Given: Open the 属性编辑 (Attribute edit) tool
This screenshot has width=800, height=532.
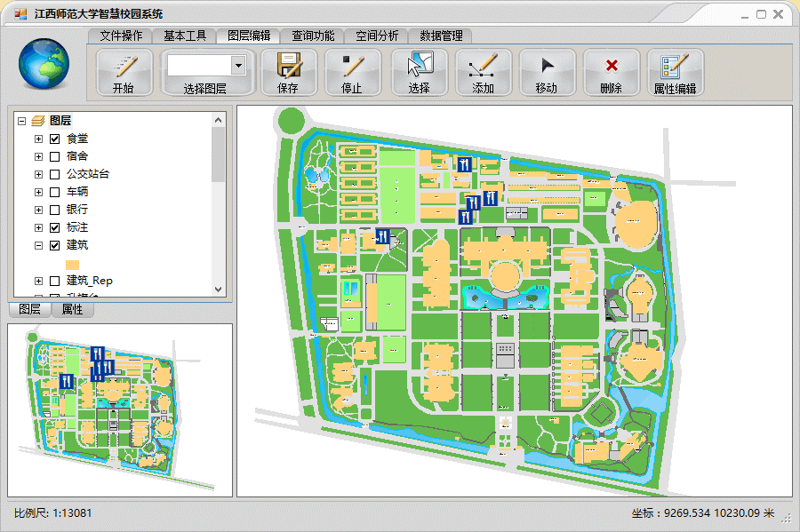Looking at the screenshot, I should point(676,67).
